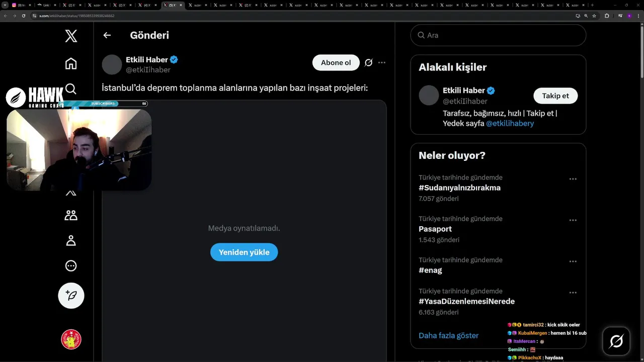Expand the browser tab search dropdown

5,5
